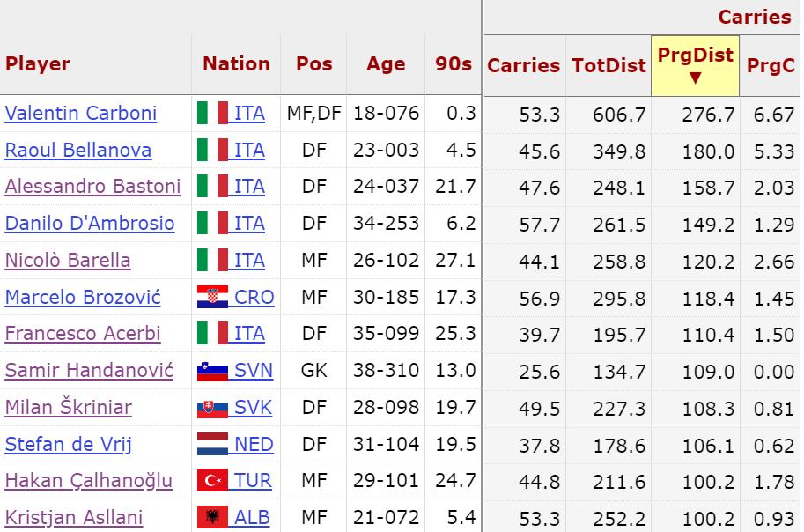Open the CRO nation link

tap(254, 298)
